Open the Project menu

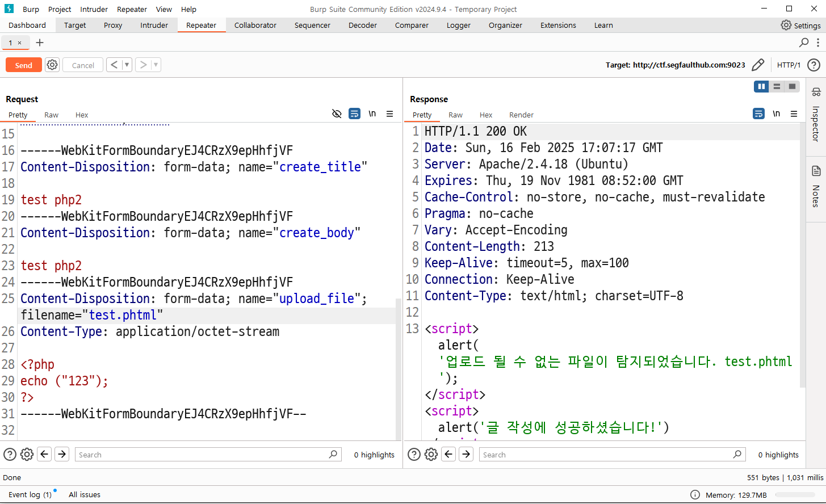click(x=60, y=9)
